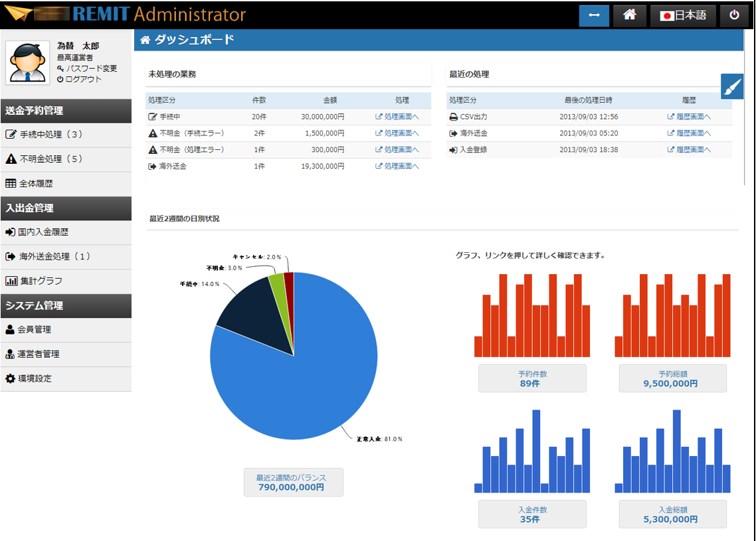
Task: Open the paintbrush theme panel
Action: pyautogui.click(x=731, y=86)
